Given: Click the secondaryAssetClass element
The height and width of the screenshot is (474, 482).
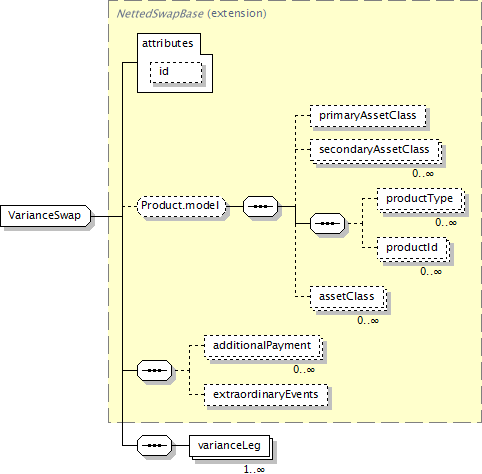Looking at the screenshot, I should pyautogui.click(x=376, y=150).
